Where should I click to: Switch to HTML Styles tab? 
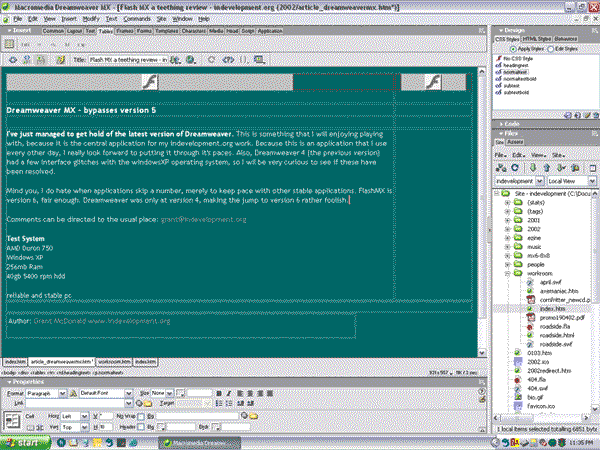[x=536, y=39]
